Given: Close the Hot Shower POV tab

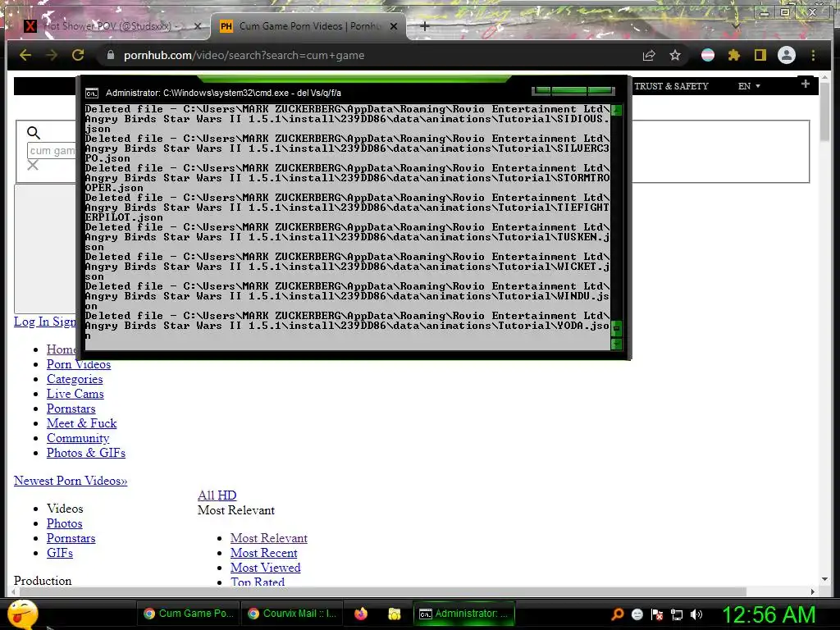Looking at the screenshot, I should point(197,25).
